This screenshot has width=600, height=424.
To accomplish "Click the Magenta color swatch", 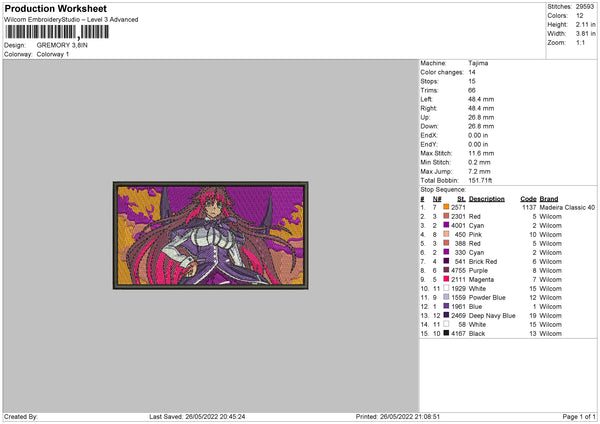I will pyautogui.click(x=446, y=279).
